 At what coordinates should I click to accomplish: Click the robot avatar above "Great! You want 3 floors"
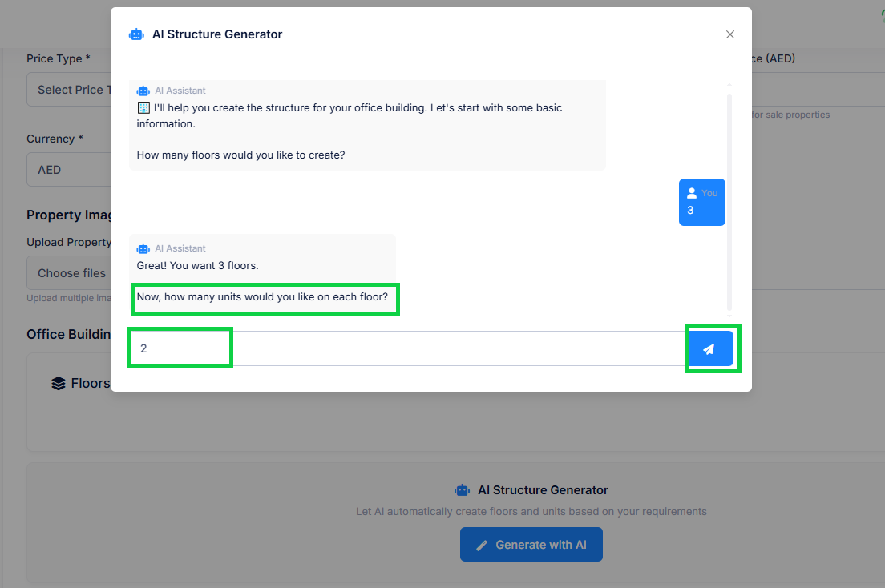(x=143, y=249)
